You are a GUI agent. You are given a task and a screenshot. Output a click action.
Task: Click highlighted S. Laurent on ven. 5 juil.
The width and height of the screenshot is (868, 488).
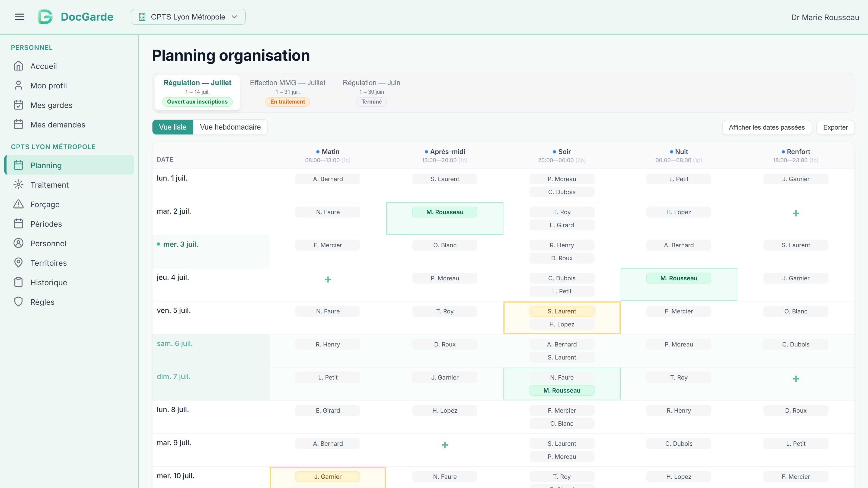point(562,311)
